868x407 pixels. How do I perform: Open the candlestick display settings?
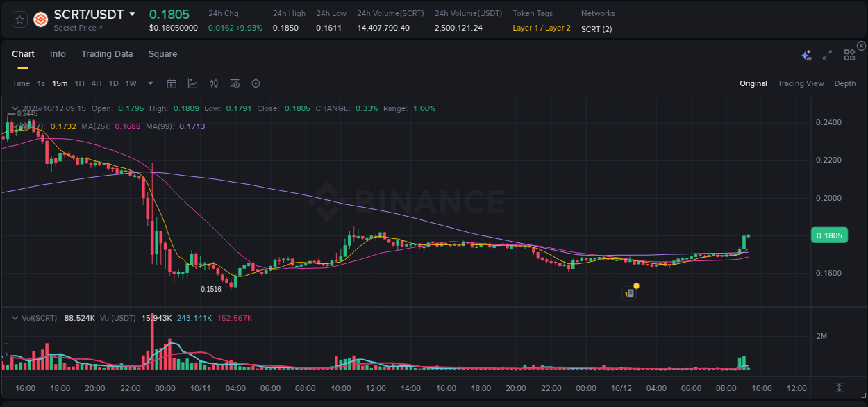(x=213, y=83)
